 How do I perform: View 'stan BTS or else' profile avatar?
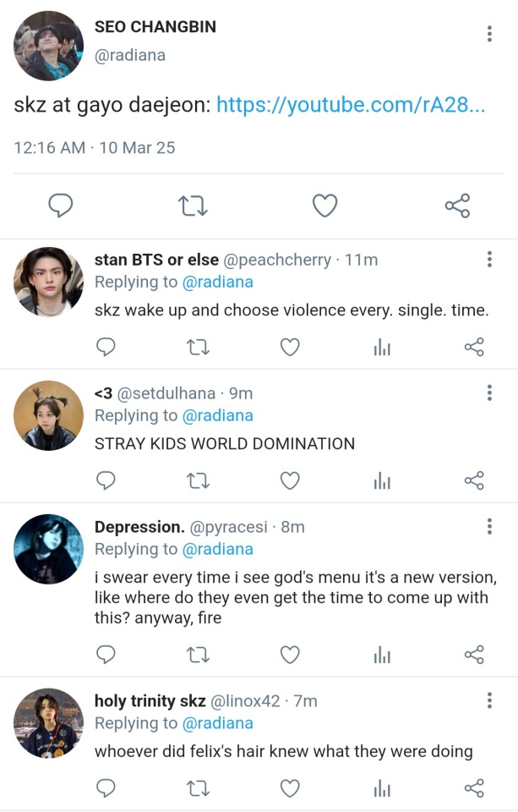pyautogui.click(x=49, y=282)
